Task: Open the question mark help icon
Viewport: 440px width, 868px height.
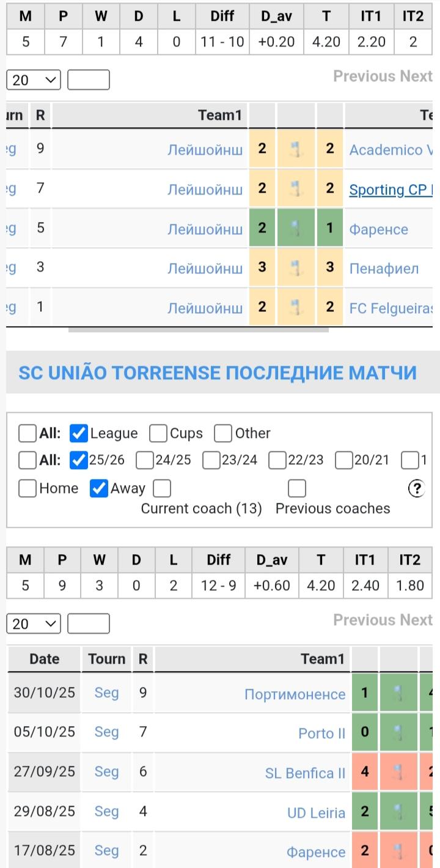Action: [416, 488]
